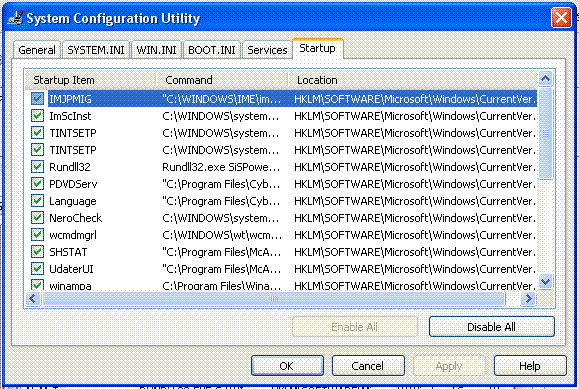
Task: Sort by Command column header
Action: 222,80
